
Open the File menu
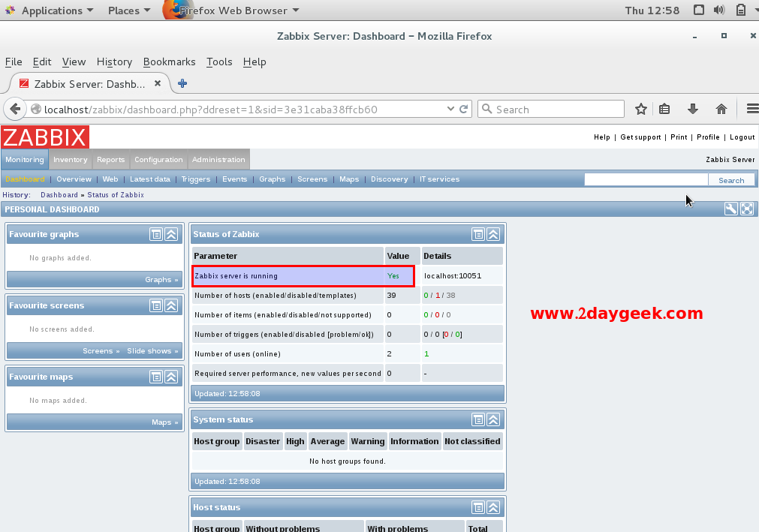(14, 62)
